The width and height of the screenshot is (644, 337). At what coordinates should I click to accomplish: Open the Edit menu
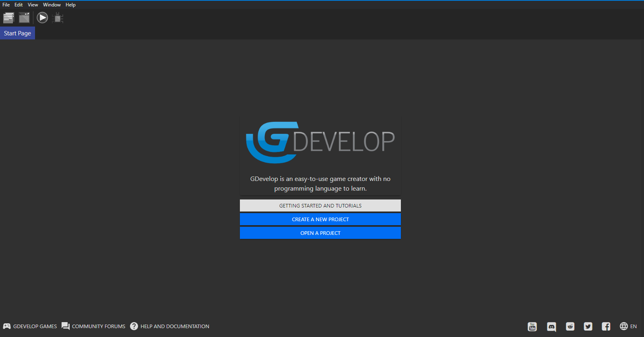[19, 5]
